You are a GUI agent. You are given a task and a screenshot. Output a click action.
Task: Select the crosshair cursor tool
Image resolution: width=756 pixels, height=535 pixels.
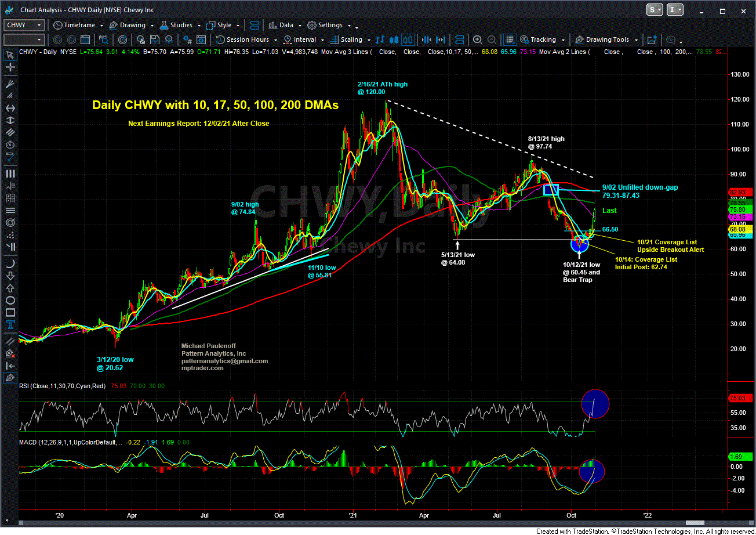tap(10, 68)
